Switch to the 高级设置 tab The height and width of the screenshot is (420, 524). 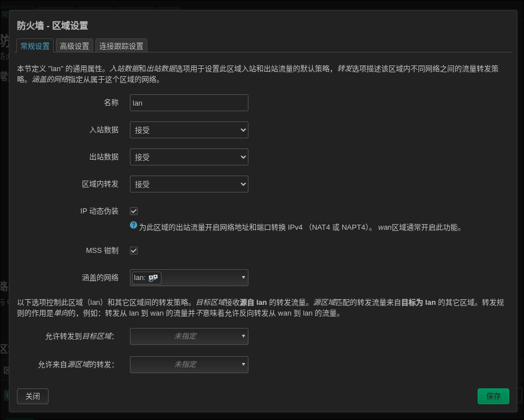coord(75,46)
